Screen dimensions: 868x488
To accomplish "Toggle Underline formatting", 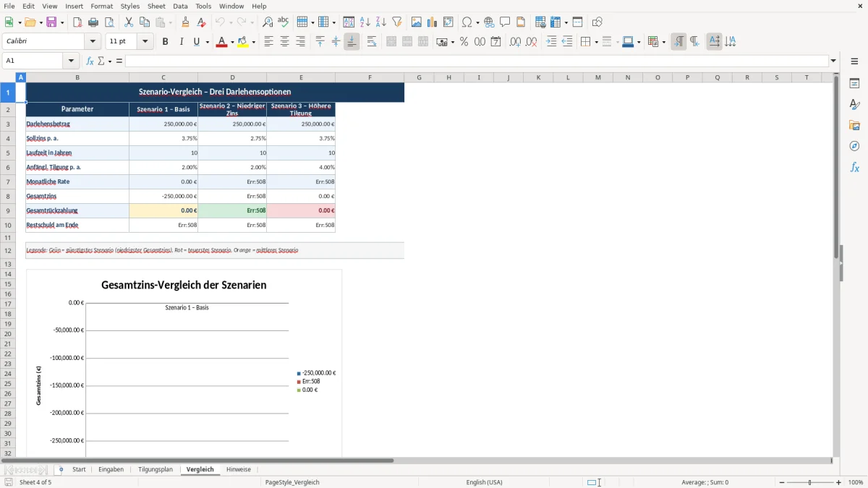I will tap(196, 42).
